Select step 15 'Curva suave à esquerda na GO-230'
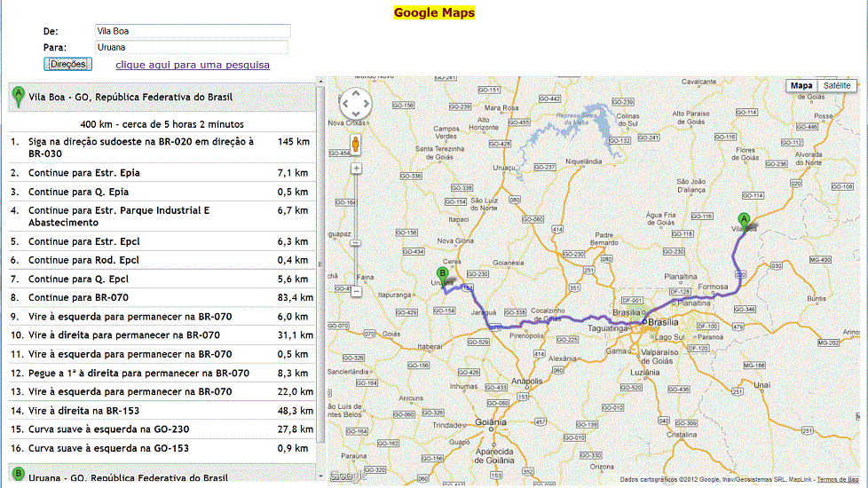Screen dimensions: 868x488 pos(162,429)
